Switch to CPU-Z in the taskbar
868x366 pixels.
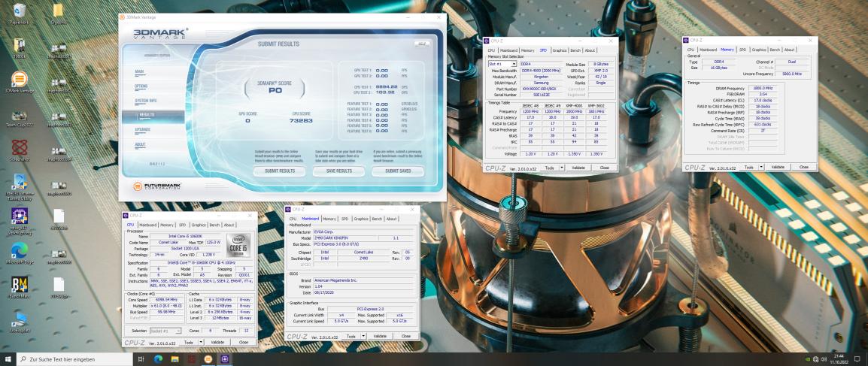[226, 358]
